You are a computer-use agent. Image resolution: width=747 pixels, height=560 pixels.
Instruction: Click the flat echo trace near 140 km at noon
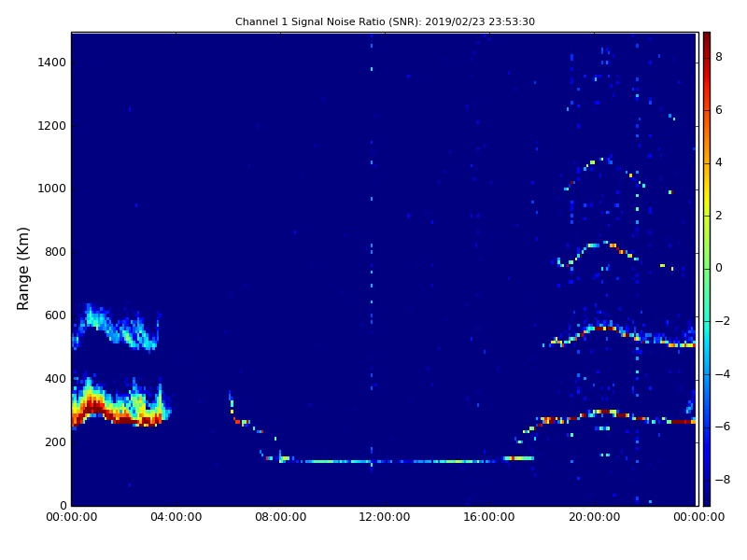tap(385, 461)
